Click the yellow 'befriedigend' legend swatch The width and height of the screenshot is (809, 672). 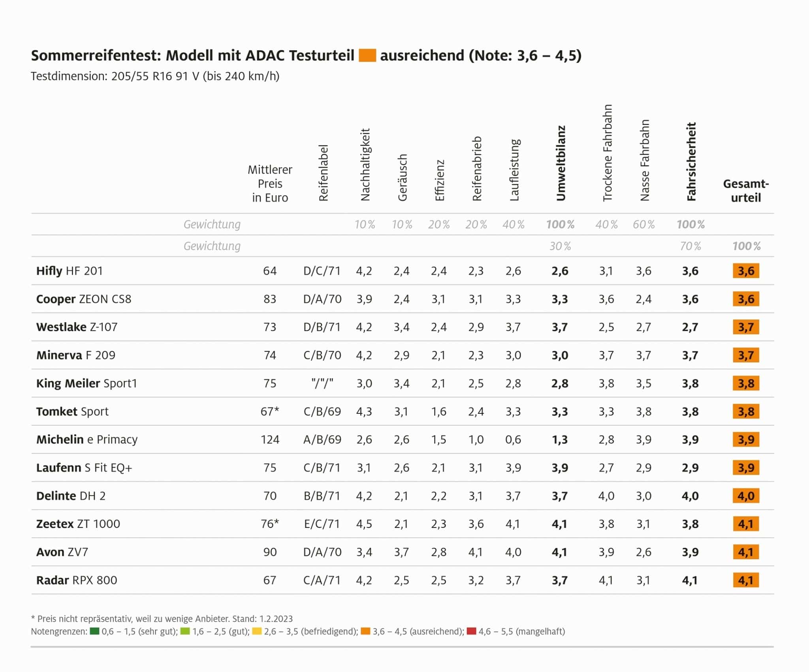coord(257,631)
